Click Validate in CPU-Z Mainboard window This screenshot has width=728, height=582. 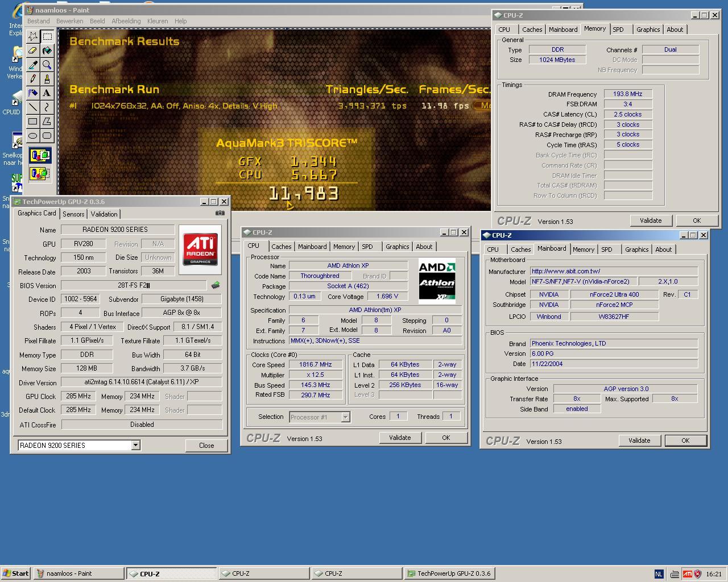click(x=639, y=440)
